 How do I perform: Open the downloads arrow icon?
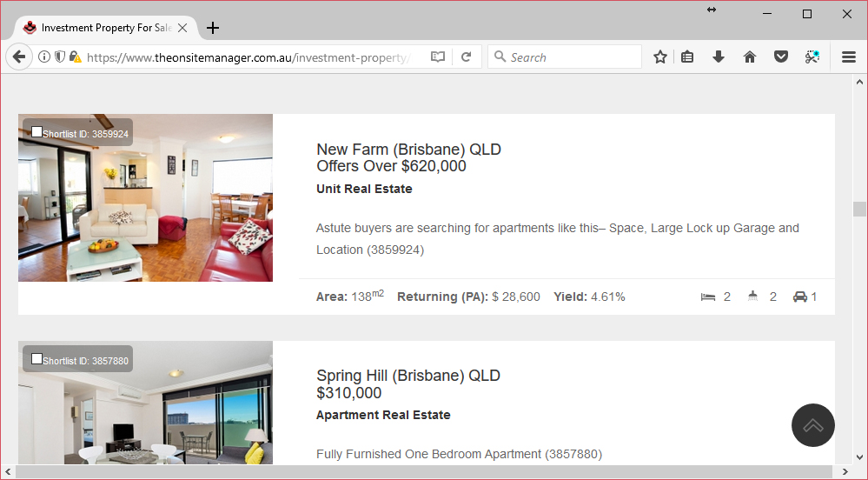719,57
